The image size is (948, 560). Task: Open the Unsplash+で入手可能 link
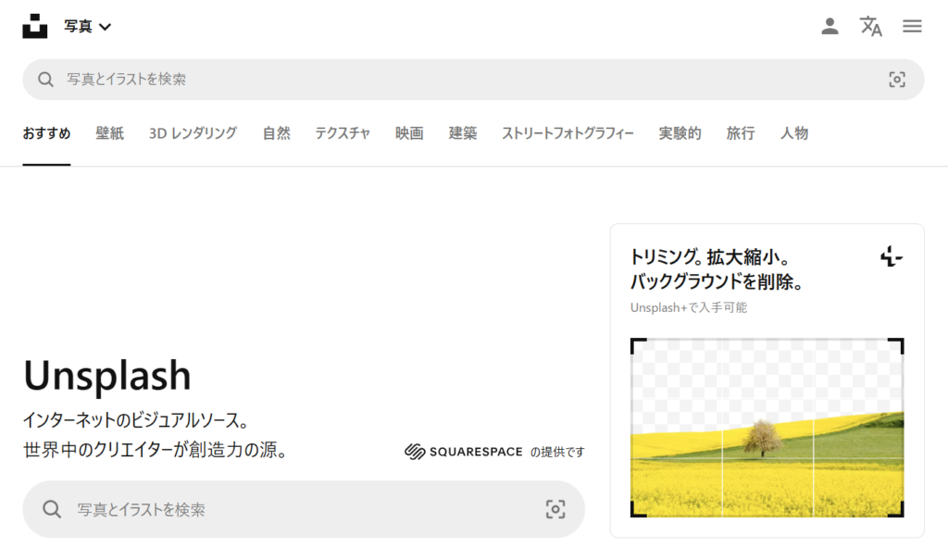(688, 307)
